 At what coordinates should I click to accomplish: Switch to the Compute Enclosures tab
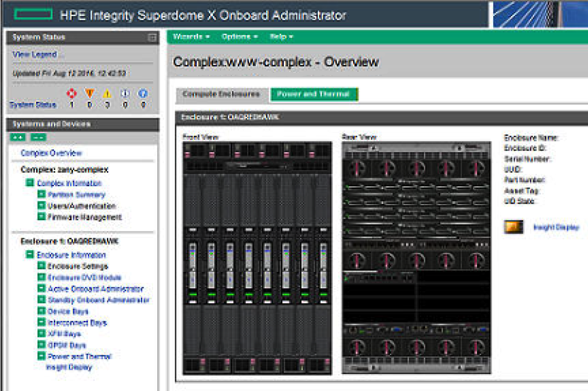pos(220,94)
